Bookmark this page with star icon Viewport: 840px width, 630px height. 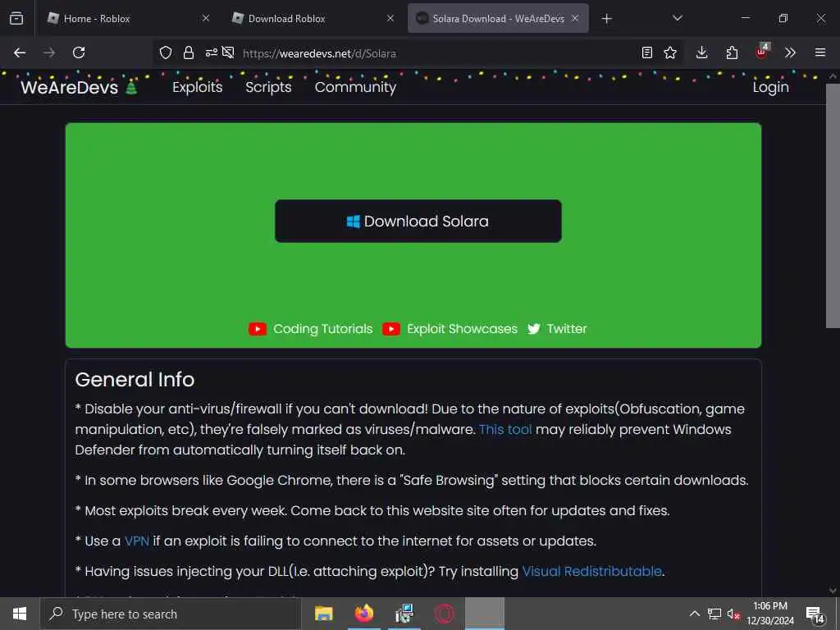click(670, 52)
